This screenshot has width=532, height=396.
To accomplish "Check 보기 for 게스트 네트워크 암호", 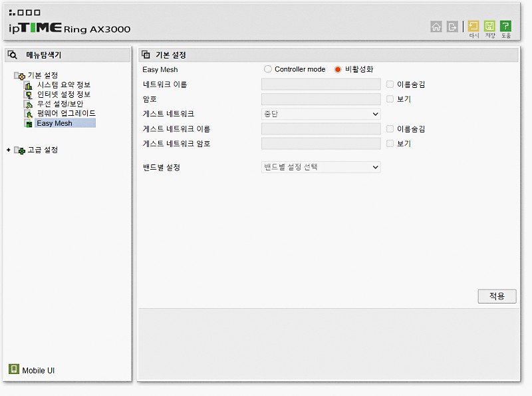I will click(x=390, y=143).
